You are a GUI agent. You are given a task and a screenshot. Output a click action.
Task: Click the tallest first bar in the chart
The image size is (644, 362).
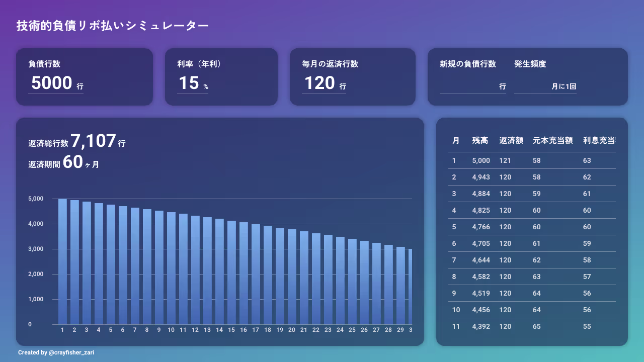[x=62, y=261]
